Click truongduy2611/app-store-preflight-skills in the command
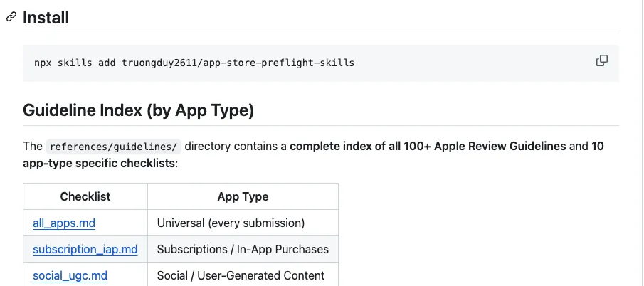 [x=238, y=63]
